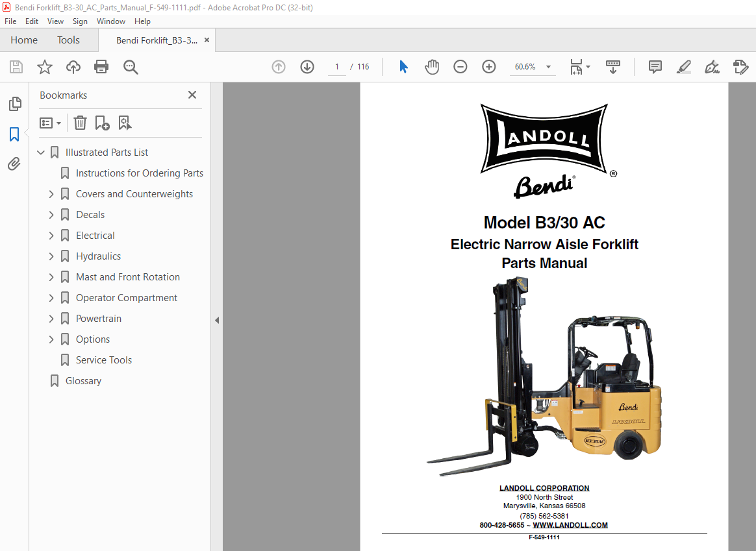Image resolution: width=756 pixels, height=551 pixels.
Task: Go to next page arrow
Action: pos(307,66)
